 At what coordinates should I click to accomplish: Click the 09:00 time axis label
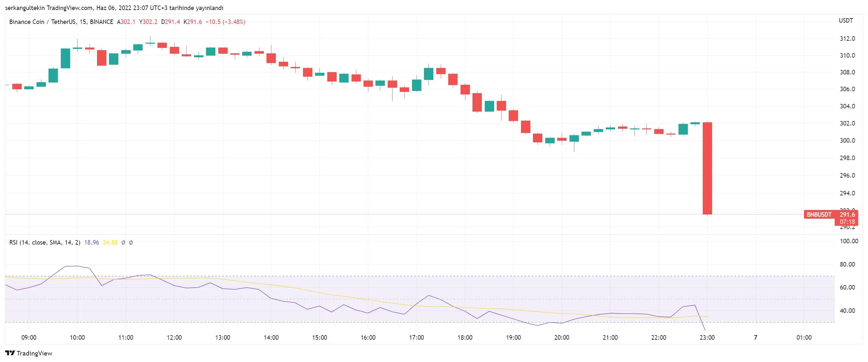click(x=29, y=338)
